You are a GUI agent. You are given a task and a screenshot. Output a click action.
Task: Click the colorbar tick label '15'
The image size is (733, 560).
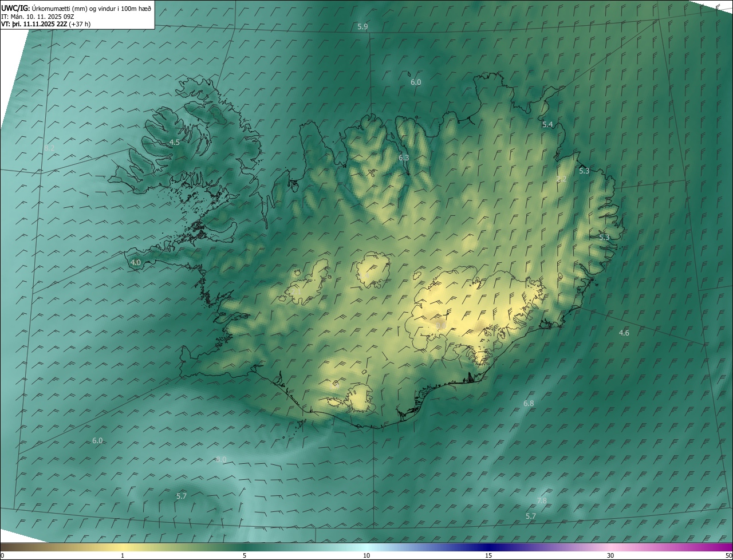click(488, 555)
